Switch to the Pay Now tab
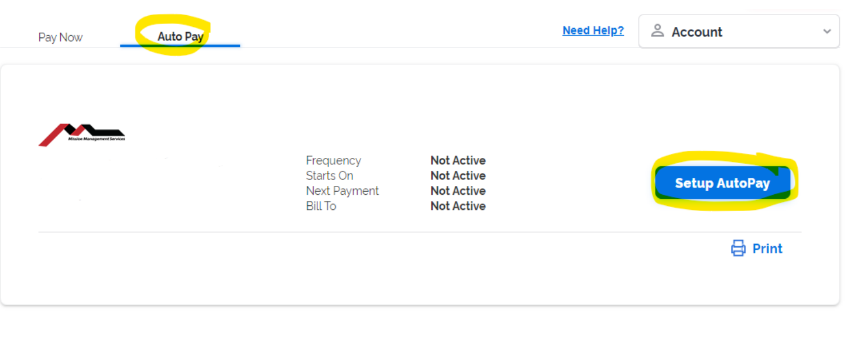Screen dimensions: 868x338 coord(60,37)
